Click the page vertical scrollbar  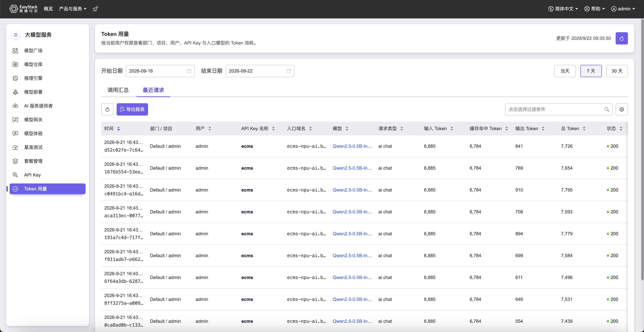coord(642,150)
